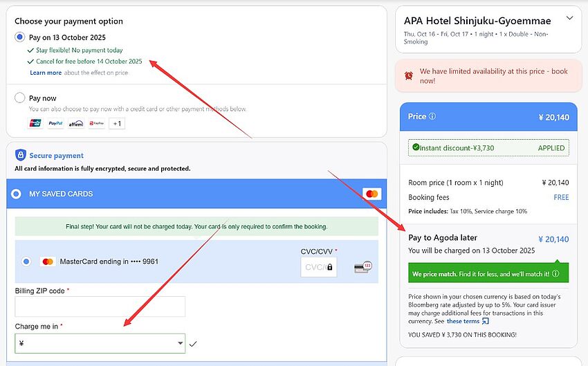Screen dimensions: 588x366
Task: Click the PayPal payment icon
Action: coord(55,123)
